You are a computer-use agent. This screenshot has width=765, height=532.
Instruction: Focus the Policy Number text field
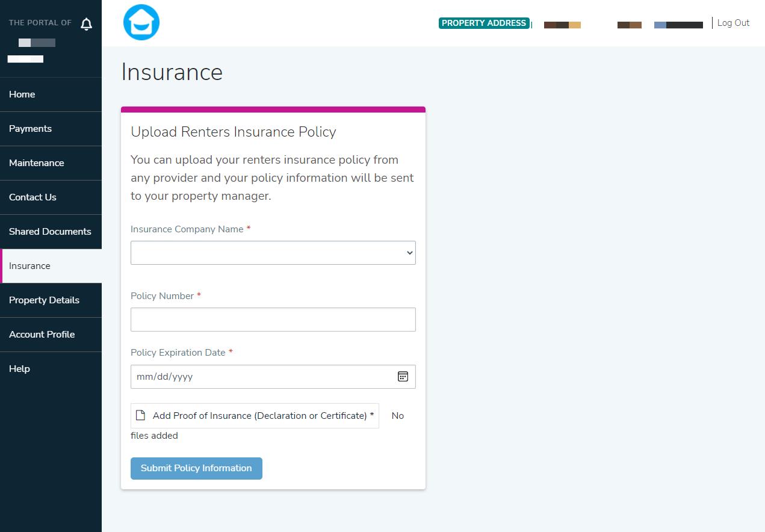273,320
